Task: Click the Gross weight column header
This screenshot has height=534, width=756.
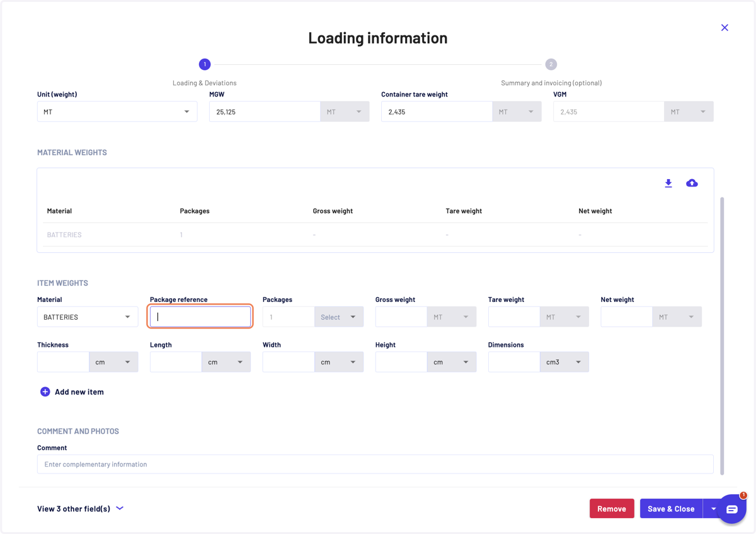Action: [x=333, y=211]
